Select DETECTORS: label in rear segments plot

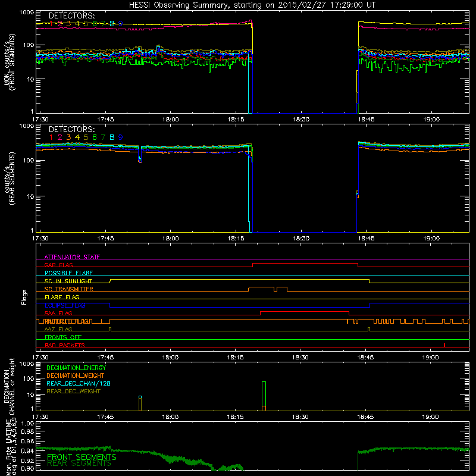(71, 130)
